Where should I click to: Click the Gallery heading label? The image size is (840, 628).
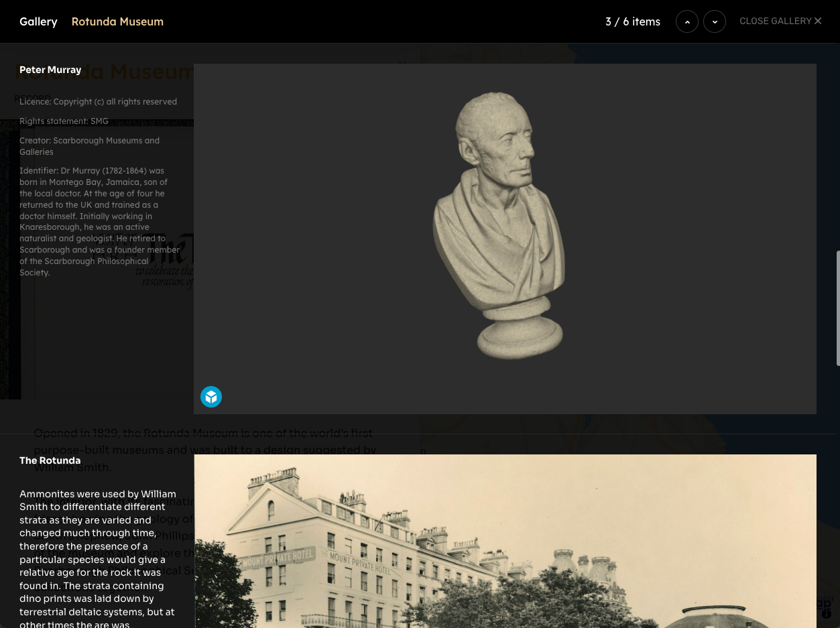click(38, 21)
